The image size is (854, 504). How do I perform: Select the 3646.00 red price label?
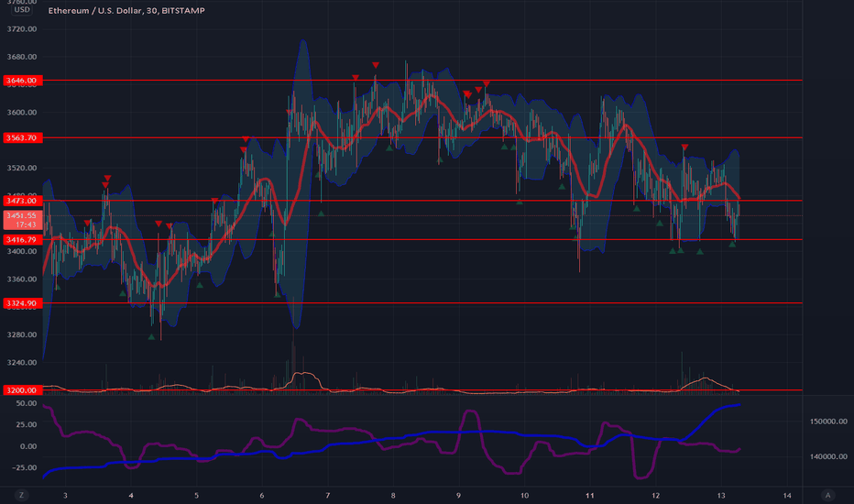(22, 81)
